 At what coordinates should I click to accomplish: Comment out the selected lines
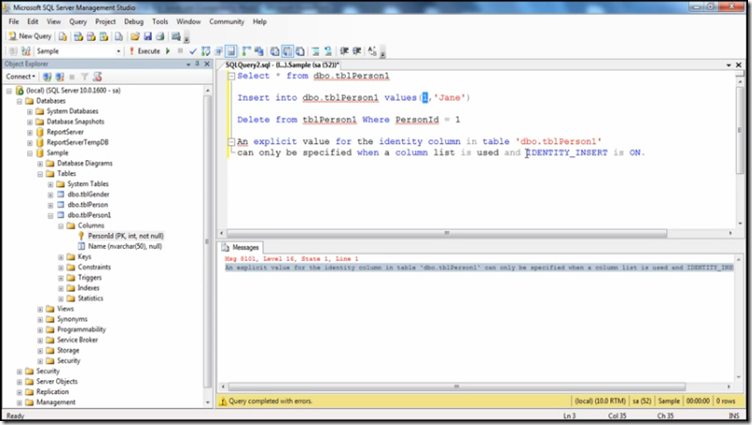(x=316, y=51)
